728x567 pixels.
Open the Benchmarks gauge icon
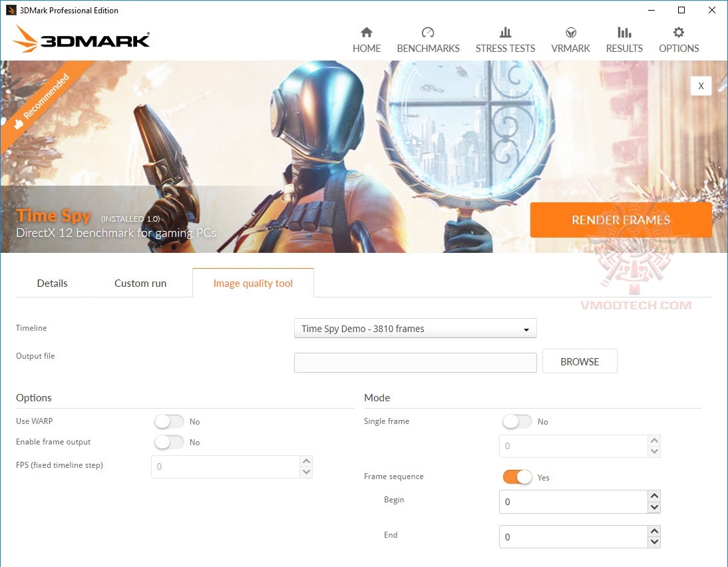tap(428, 32)
